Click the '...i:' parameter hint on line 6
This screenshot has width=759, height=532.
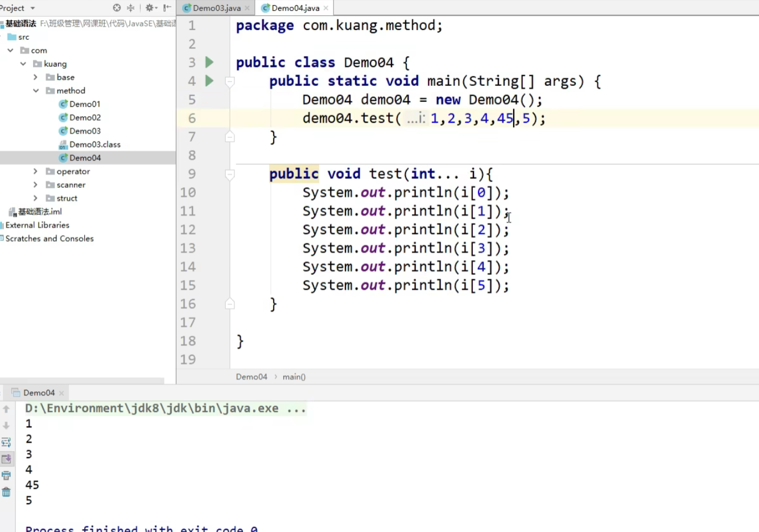pyautogui.click(x=415, y=118)
